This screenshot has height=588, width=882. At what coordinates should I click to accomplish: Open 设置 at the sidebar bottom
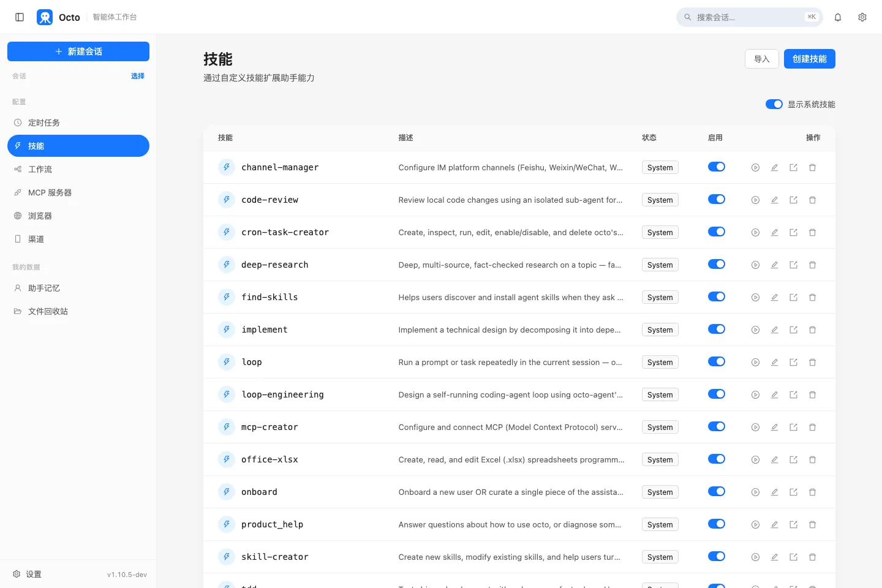[28, 574]
